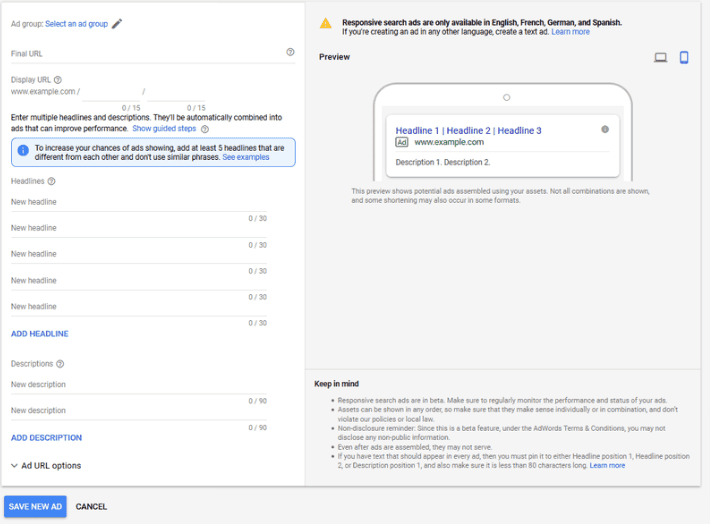This screenshot has width=710, height=524.
Task: Switch preview to mobile phone icon
Action: pos(684,58)
